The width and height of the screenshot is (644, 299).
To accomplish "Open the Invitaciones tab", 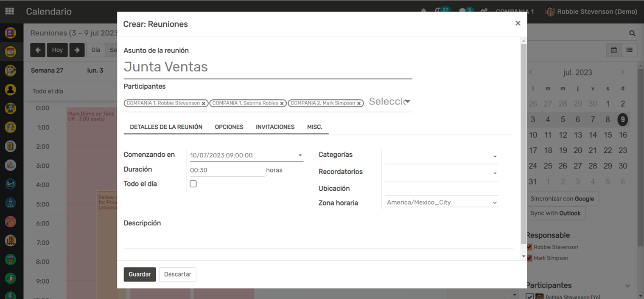I will [x=275, y=127].
